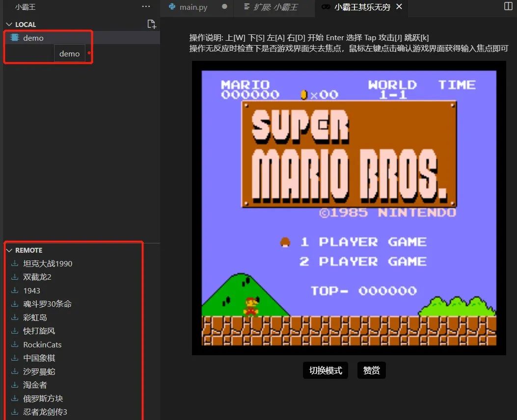Screen dimensions: 517x420
Task: Click the chip icon beside demo
Action: coord(15,38)
